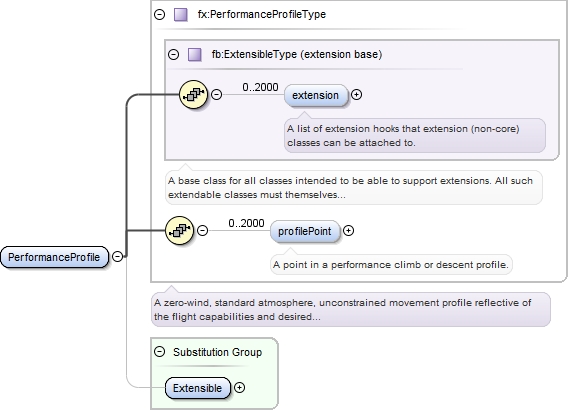Collapse the sequence leading to extension
The height and width of the screenshot is (411, 569).
point(217,95)
